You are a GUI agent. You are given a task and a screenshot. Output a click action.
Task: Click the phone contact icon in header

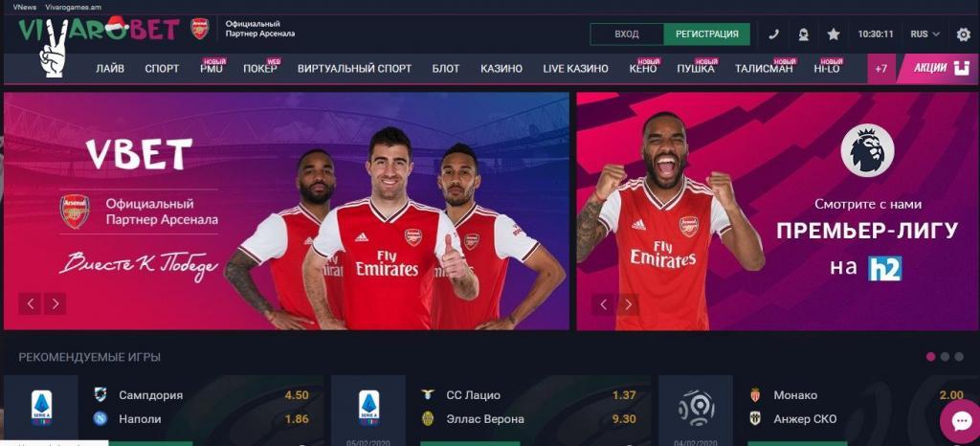tap(773, 34)
